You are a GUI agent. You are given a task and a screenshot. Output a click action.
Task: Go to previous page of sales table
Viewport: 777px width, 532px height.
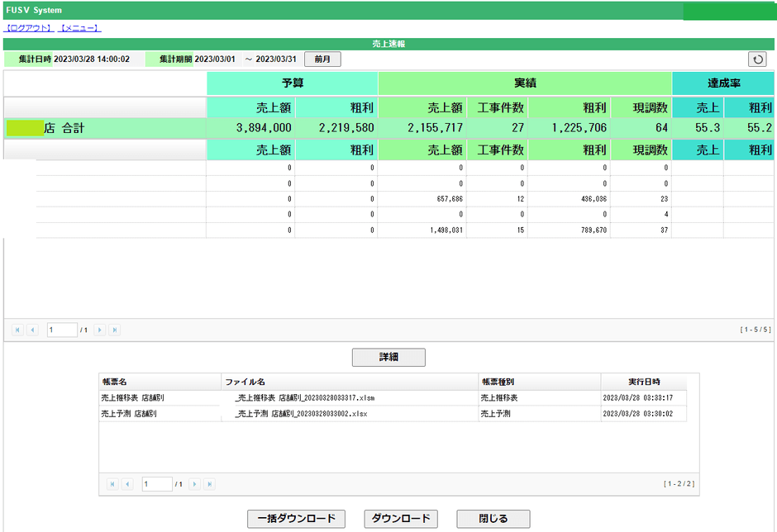tap(32, 330)
